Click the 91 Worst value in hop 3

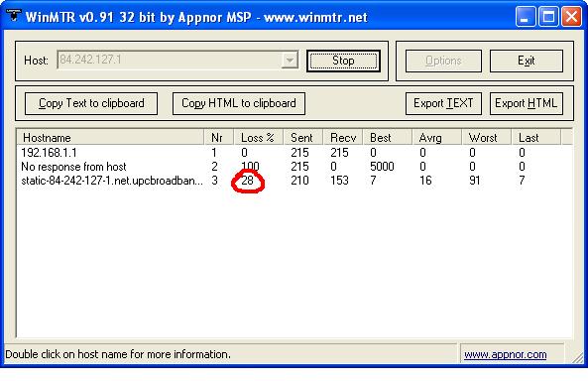click(x=474, y=181)
